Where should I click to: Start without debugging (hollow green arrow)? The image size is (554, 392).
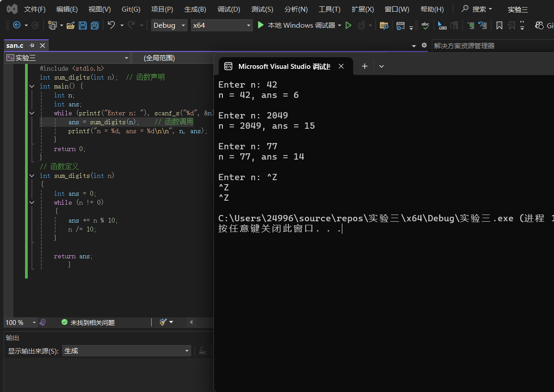coord(349,25)
